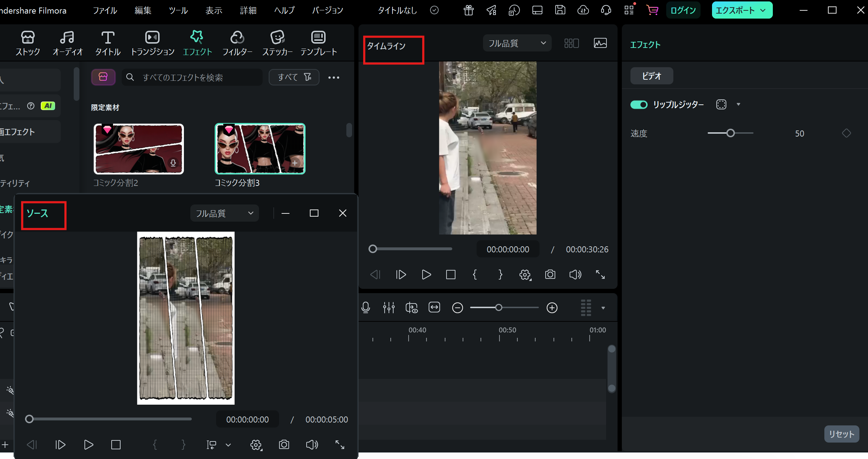Open the audio mixer icon
Screen dimensions: 868x459
[389, 308]
